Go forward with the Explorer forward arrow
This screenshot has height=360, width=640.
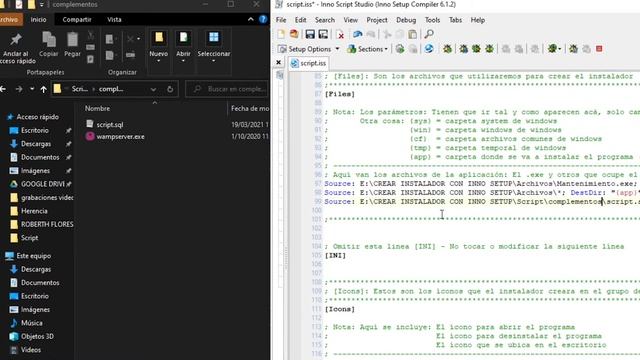[x=19, y=89]
